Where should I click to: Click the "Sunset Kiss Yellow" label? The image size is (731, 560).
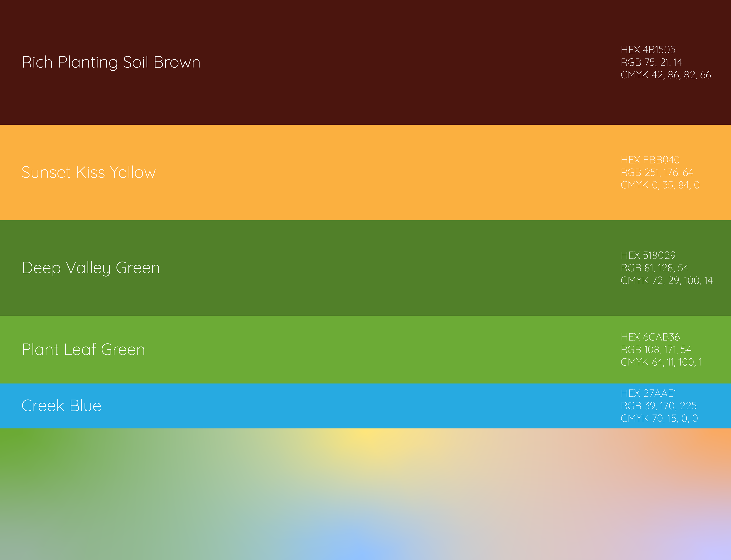click(x=89, y=172)
